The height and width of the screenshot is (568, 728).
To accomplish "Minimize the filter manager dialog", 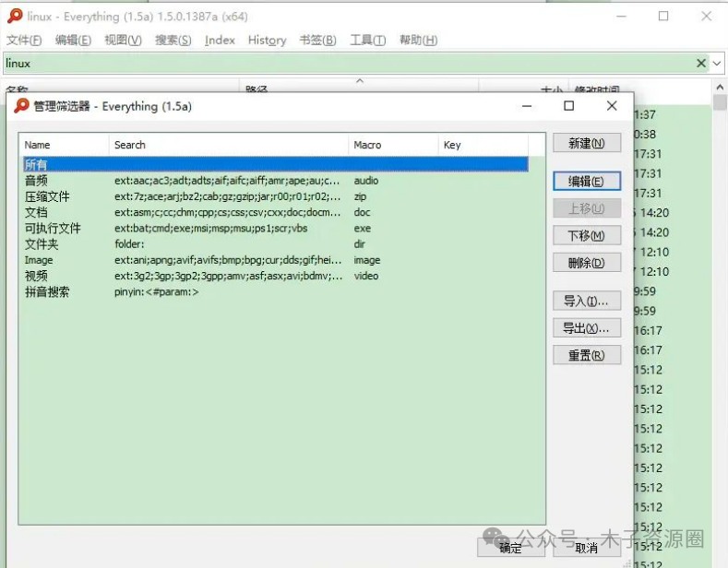I will 527,106.
